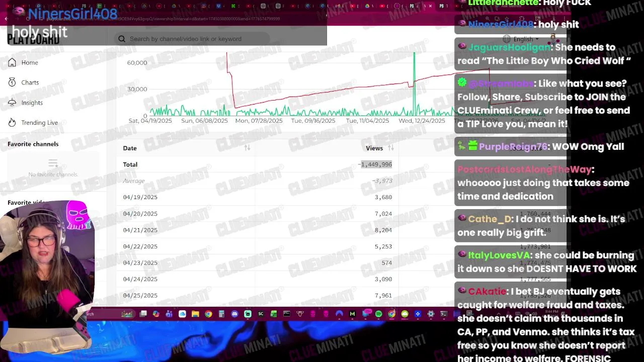
Task: Click the 04/25/2025 date cell
Action: pyautogui.click(x=140, y=295)
